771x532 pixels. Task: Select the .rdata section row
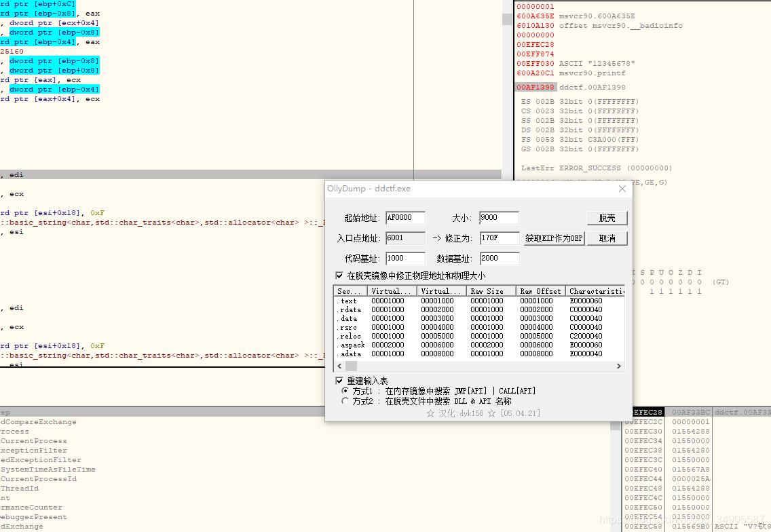coord(479,309)
